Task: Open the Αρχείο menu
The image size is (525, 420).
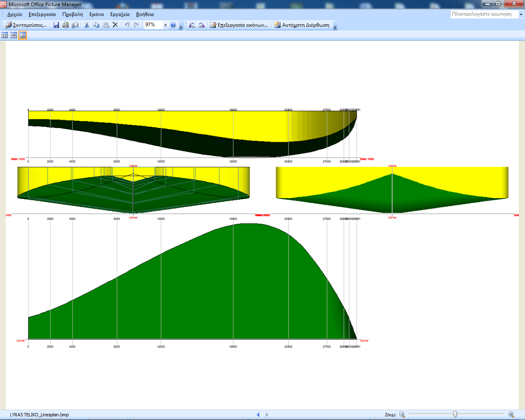Action: (15, 14)
